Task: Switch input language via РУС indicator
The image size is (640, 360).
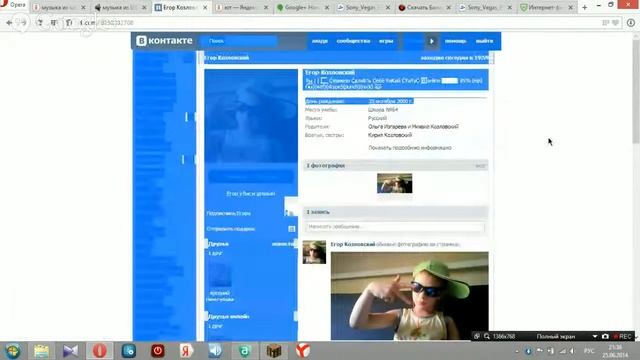Action: pyautogui.click(x=589, y=351)
